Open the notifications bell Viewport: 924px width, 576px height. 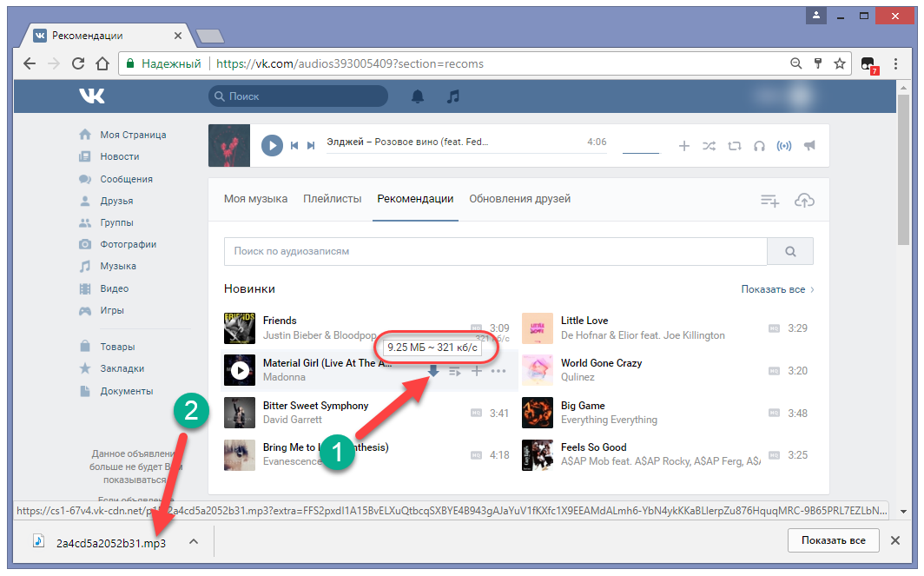coord(417,96)
